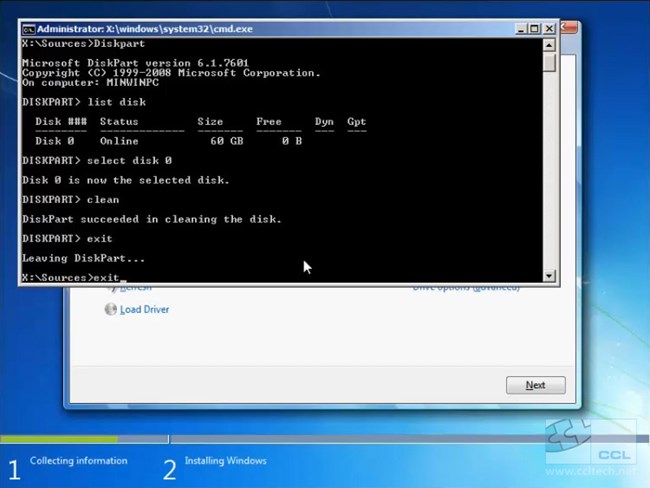Click the 'X:\Sources>Diskpart' line
The image size is (650, 488).
click(x=83, y=44)
